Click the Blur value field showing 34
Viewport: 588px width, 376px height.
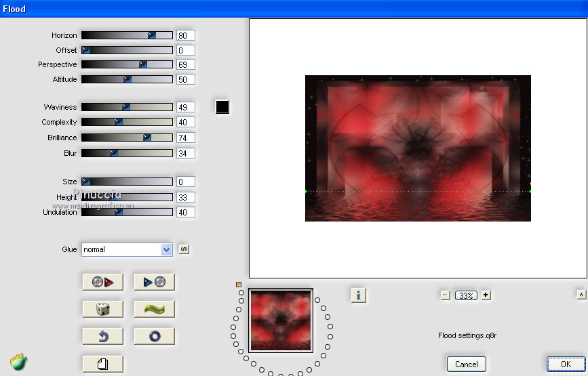click(x=186, y=153)
